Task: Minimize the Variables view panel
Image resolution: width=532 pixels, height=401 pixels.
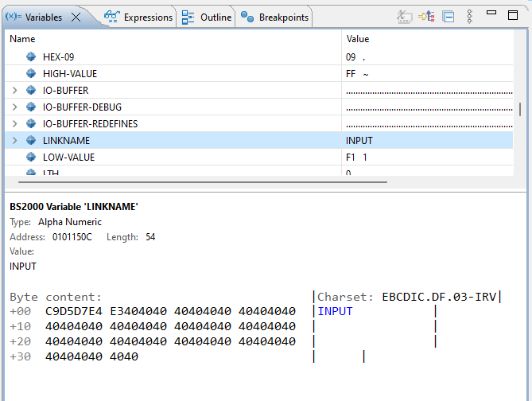Action: pyautogui.click(x=491, y=14)
